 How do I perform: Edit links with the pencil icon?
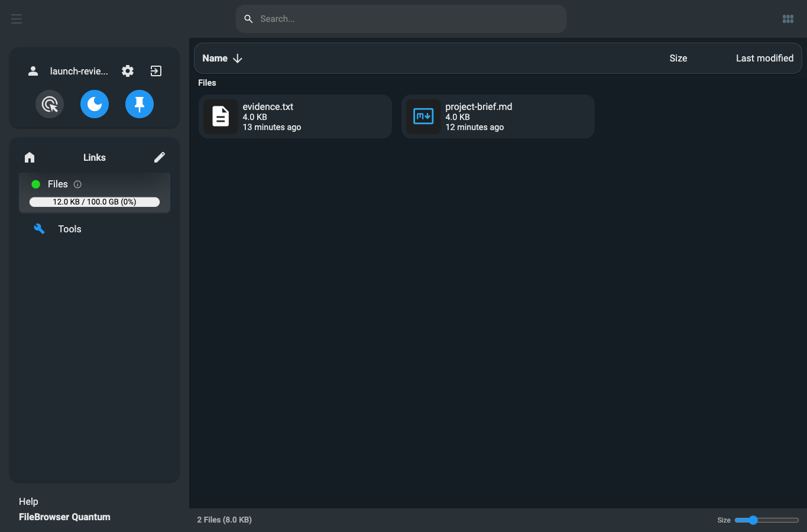pos(160,157)
